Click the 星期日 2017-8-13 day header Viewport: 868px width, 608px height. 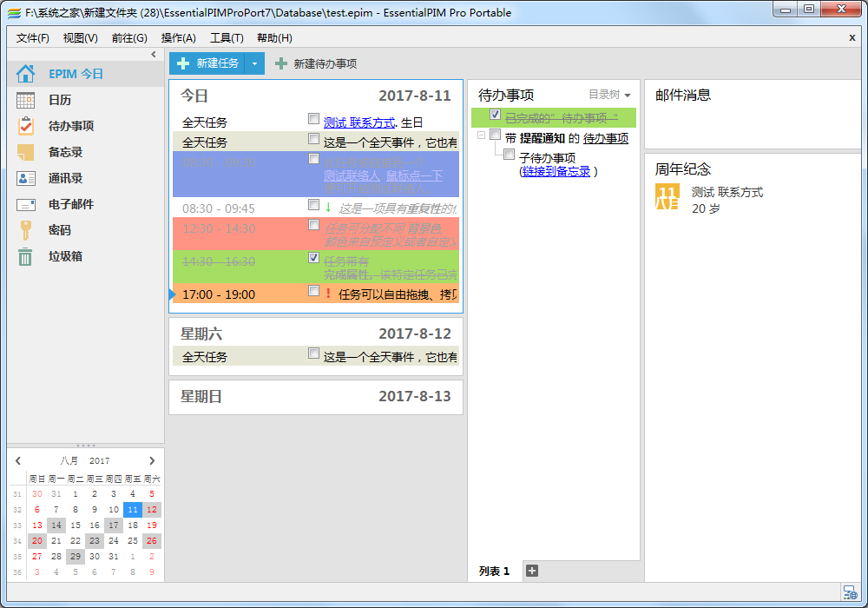tap(316, 396)
